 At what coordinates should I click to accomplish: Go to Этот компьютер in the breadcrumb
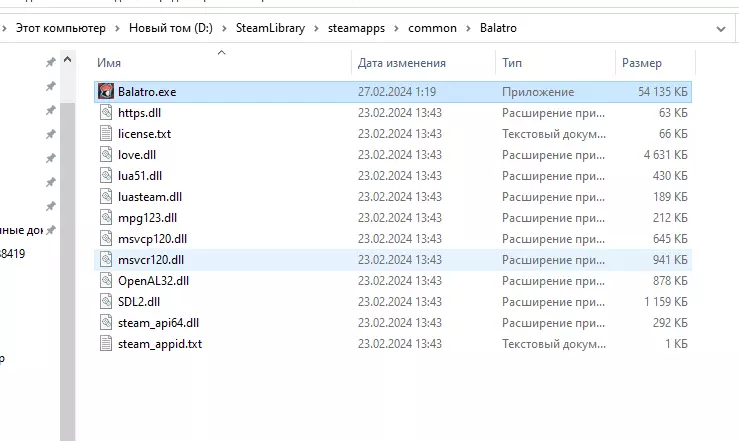(x=61, y=28)
